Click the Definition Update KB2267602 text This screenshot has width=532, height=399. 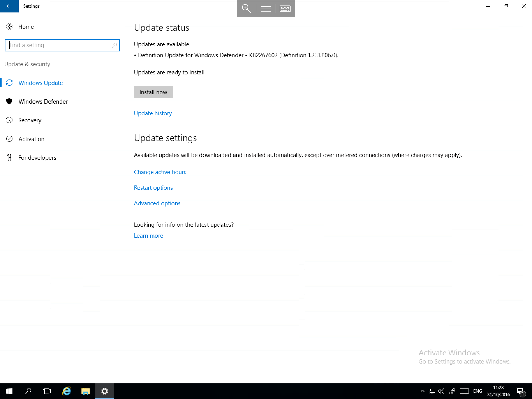[236, 55]
